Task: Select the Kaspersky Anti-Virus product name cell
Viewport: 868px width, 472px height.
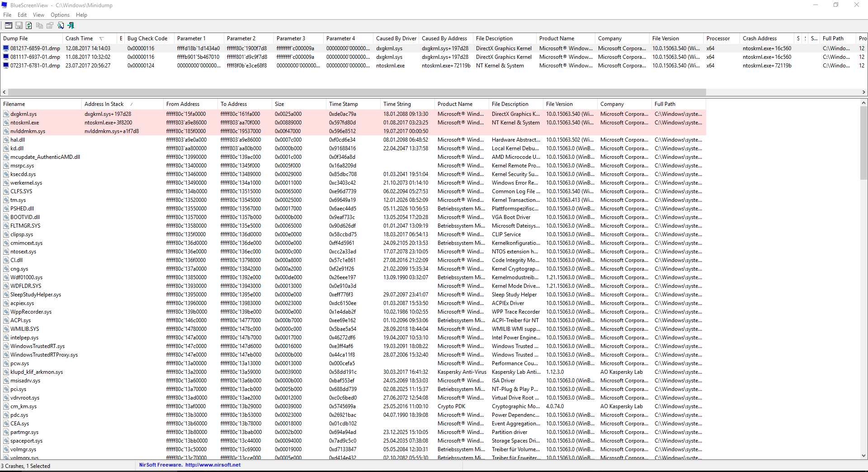Action: point(462,372)
